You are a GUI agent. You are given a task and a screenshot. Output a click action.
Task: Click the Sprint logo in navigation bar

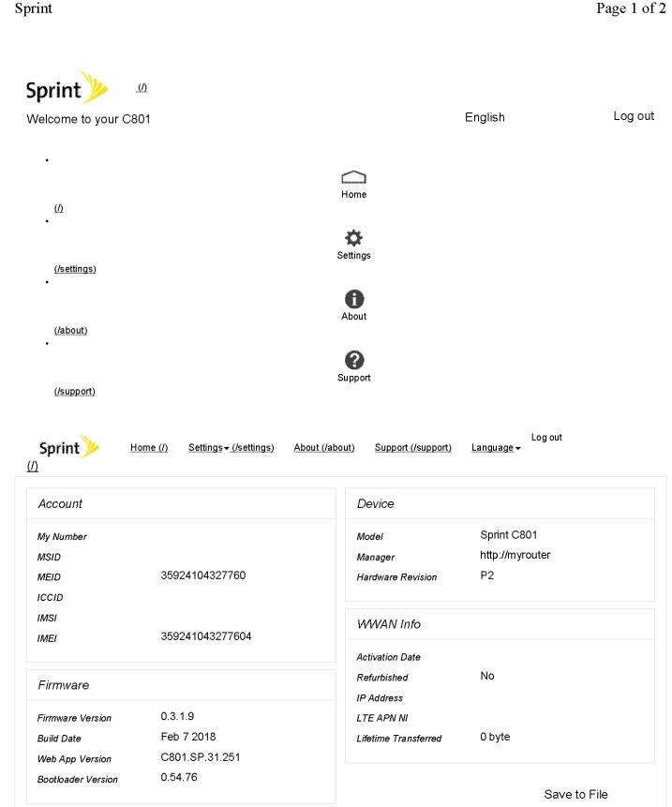click(x=69, y=447)
